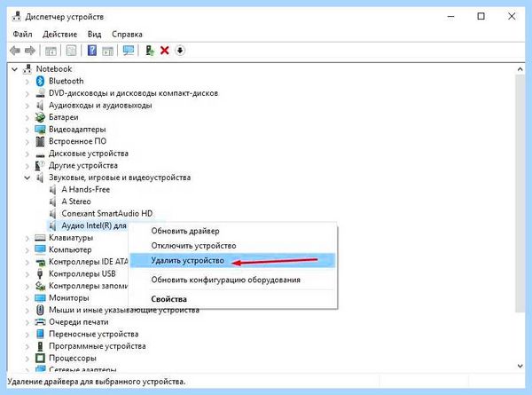532x395 pixels.
Task: Click the Help question-mark toolbar icon
Action: pyautogui.click(x=92, y=51)
